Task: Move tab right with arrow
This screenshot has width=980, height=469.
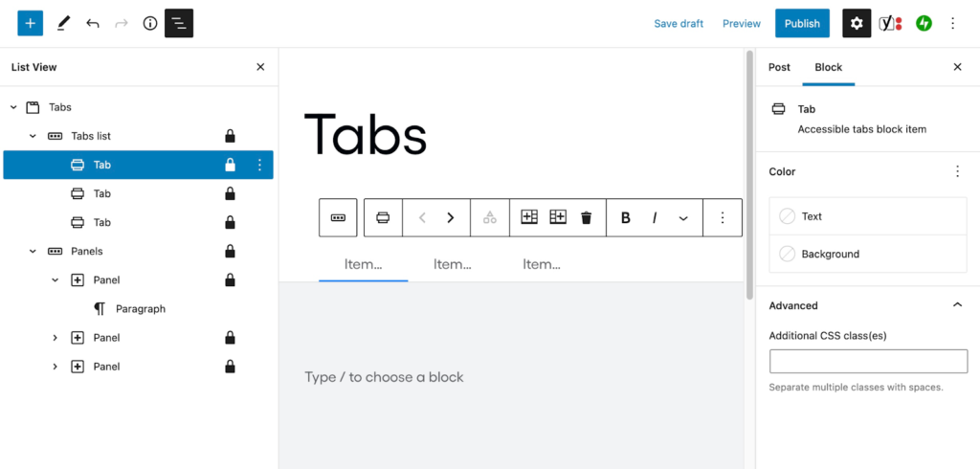Action: [x=450, y=217]
